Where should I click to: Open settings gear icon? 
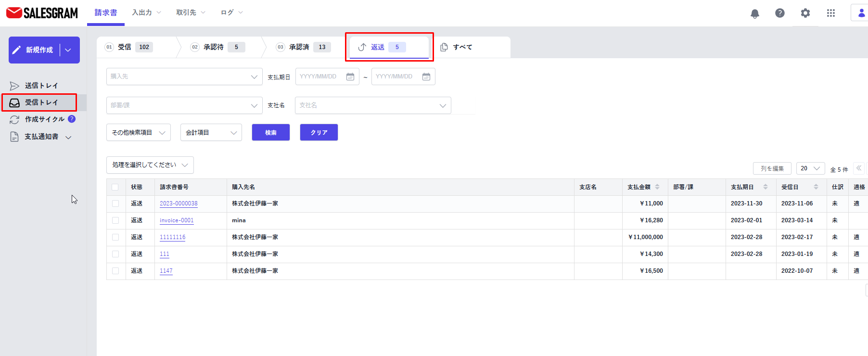click(805, 13)
